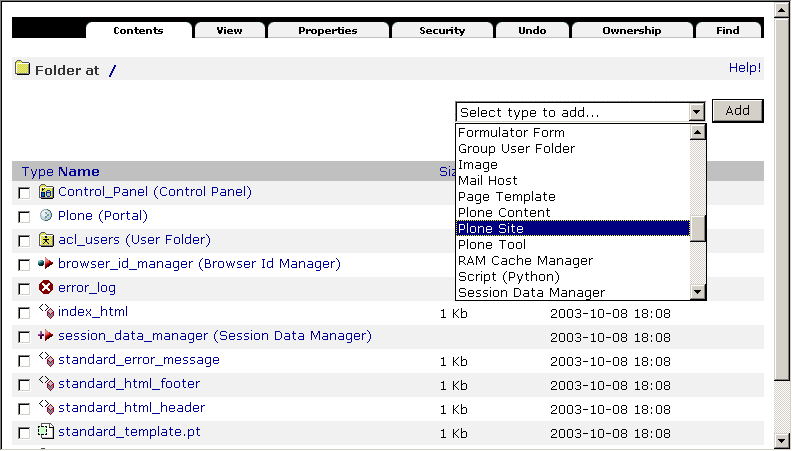This screenshot has height=451, width=792.
Task: Pick Image in the add list
Action: click(x=573, y=165)
